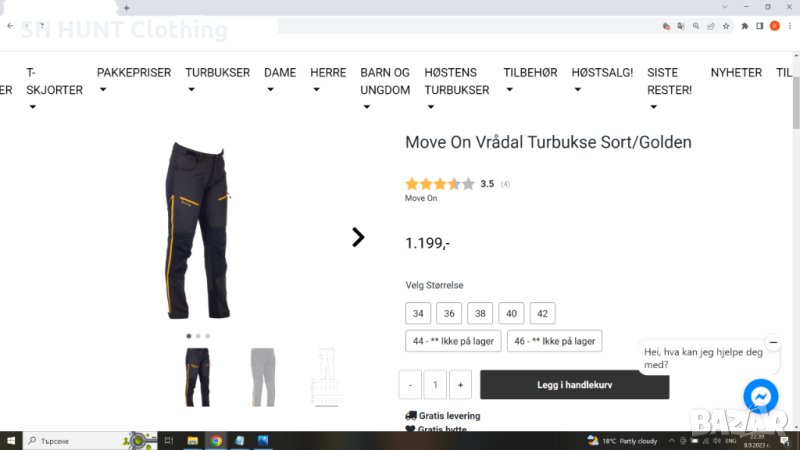The image size is (800, 450).
Task: Open the TILBEHØR dropdown arrow
Action: point(509,90)
